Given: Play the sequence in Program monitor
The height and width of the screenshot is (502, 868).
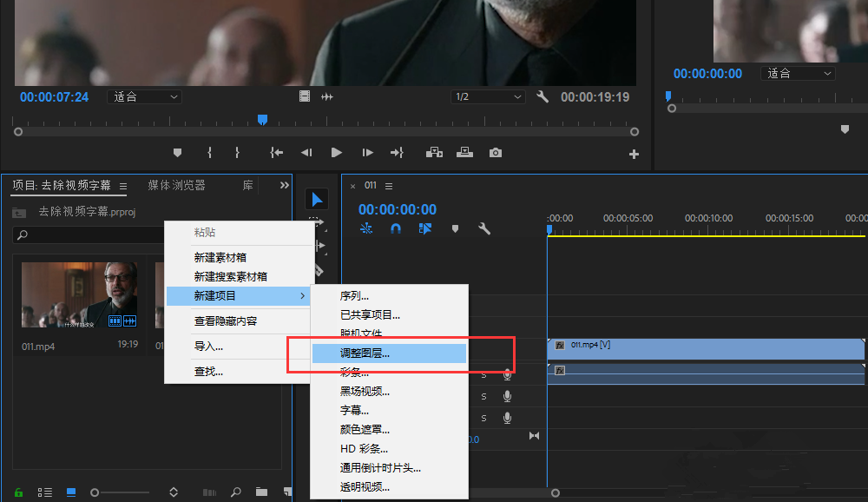Looking at the screenshot, I should [x=337, y=152].
